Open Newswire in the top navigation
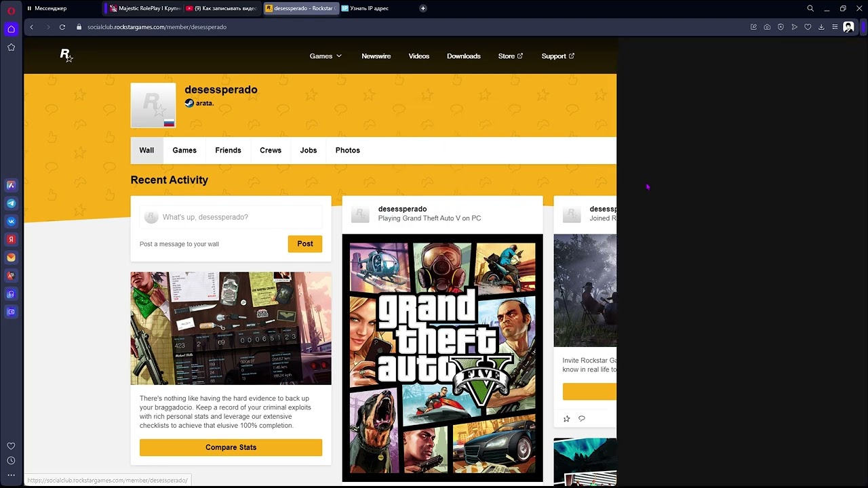868x488 pixels. click(376, 56)
